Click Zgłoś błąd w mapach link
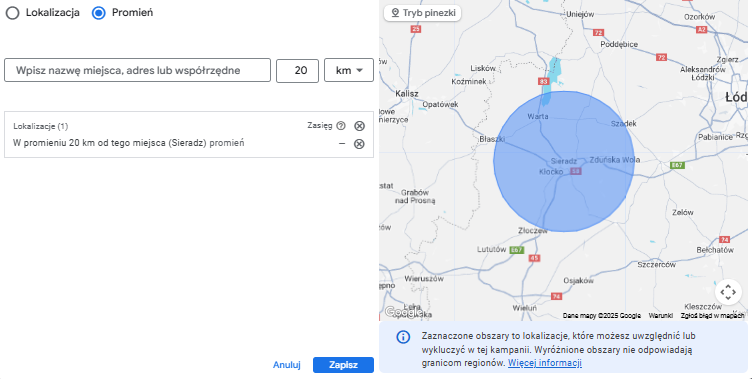The image size is (752, 379). [x=712, y=316]
